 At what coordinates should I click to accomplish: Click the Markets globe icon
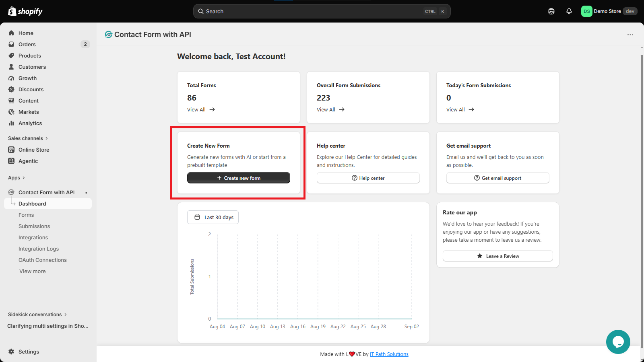[x=11, y=112]
